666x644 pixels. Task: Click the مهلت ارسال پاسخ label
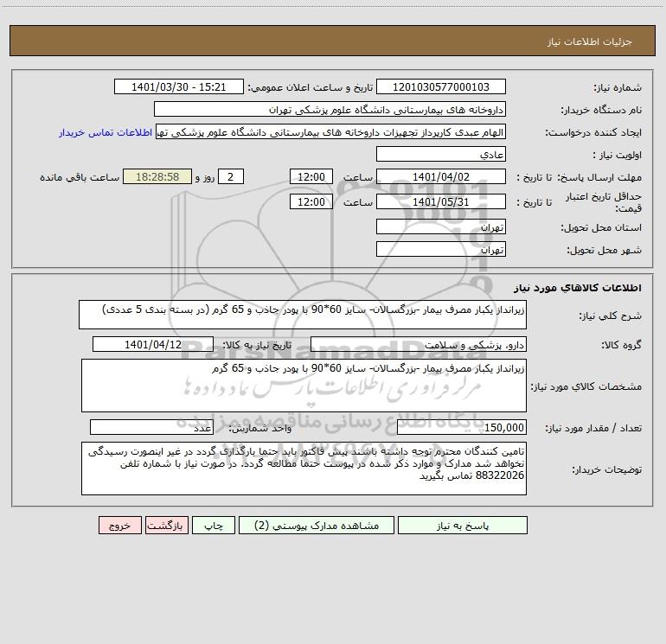click(x=600, y=177)
